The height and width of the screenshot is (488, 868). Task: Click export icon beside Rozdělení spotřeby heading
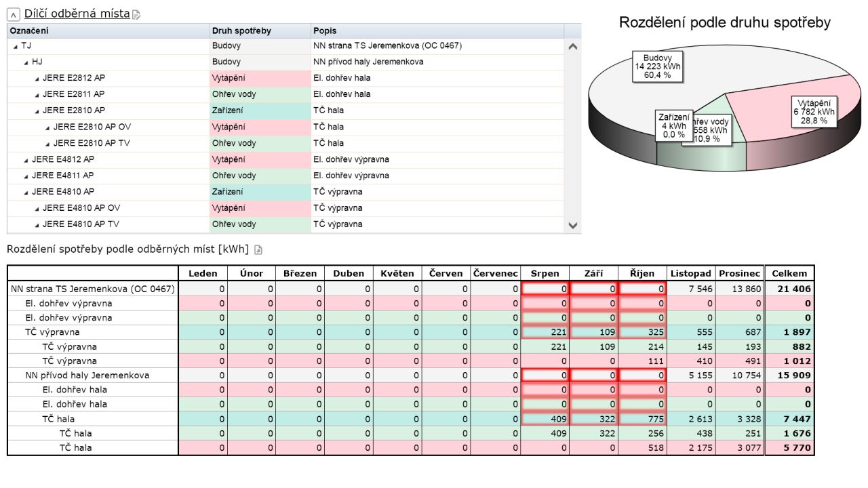(x=258, y=250)
